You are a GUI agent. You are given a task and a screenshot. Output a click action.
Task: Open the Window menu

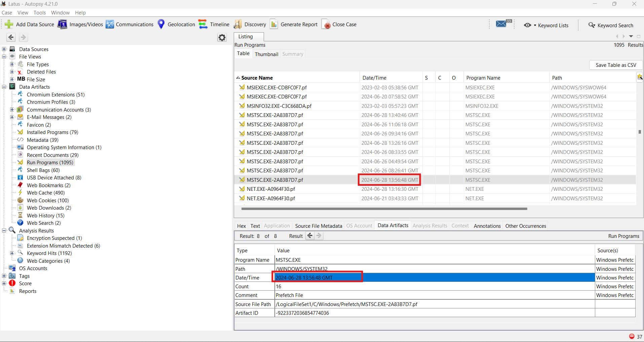click(60, 13)
